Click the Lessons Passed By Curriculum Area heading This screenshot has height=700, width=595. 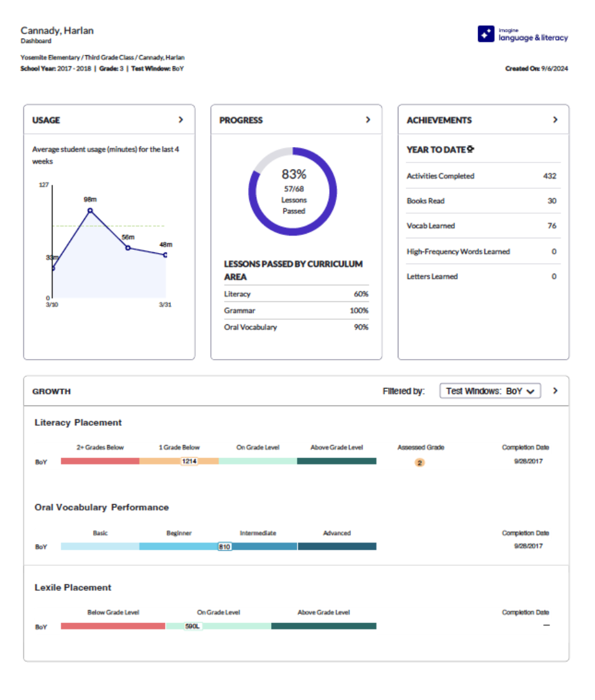coord(293,270)
